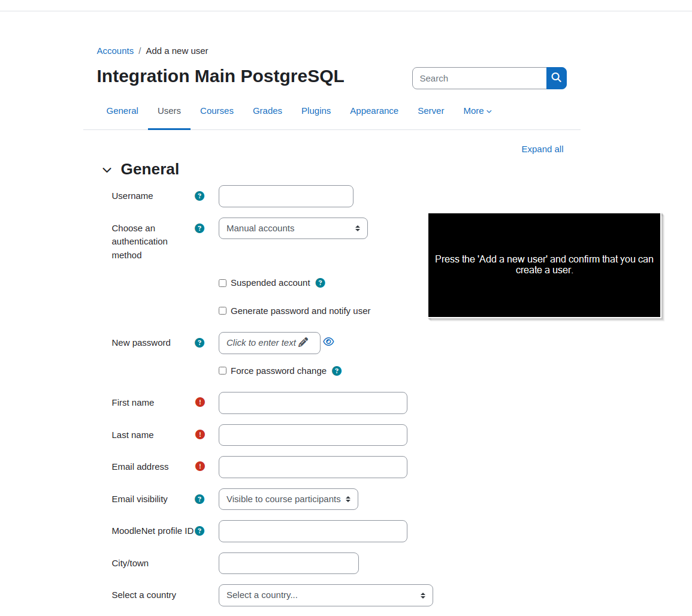Click the Accounts breadcrumb link
692x616 pixels.
[x=115, y=51]
